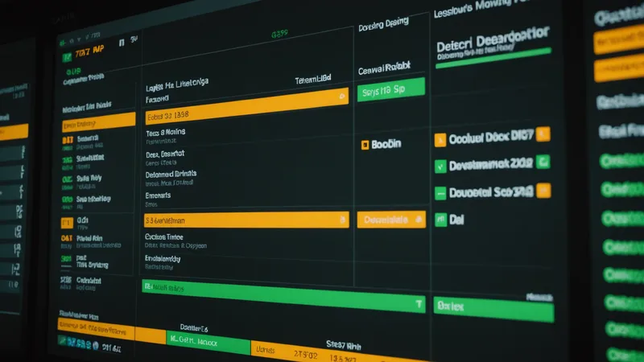
Task: Click the icon at the end of the upper orange bar
Action: (341, 96)
